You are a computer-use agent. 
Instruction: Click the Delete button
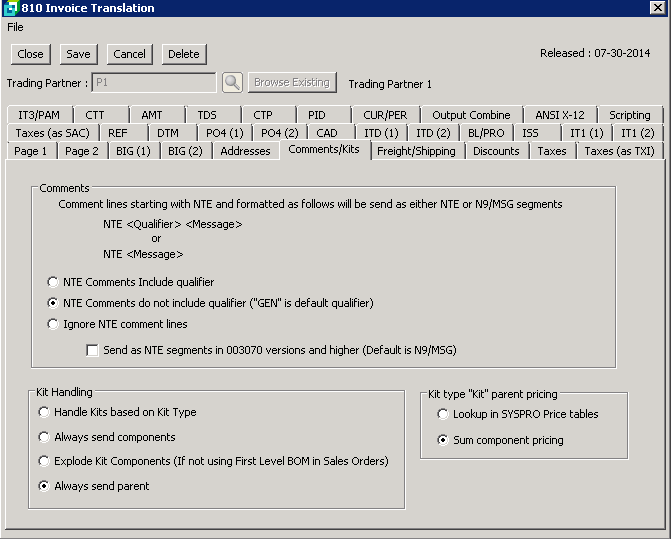pyautogui.click(x=183, y=54)
